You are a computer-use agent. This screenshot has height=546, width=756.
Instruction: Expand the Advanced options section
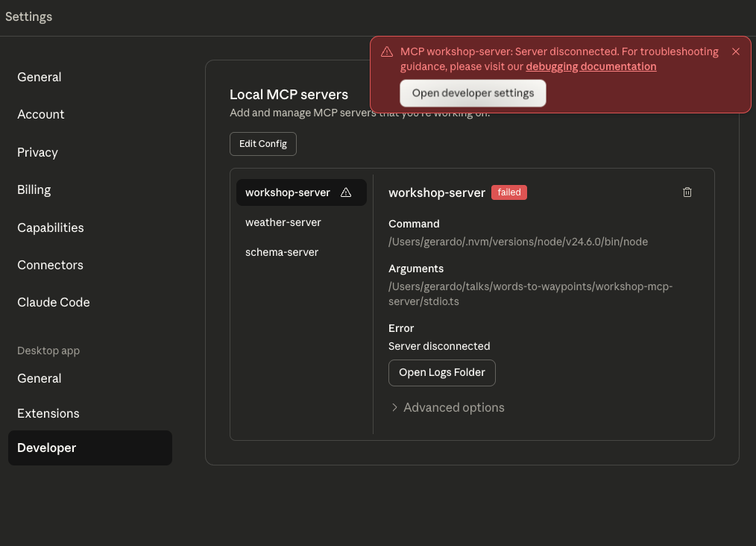tap(447, 407)
